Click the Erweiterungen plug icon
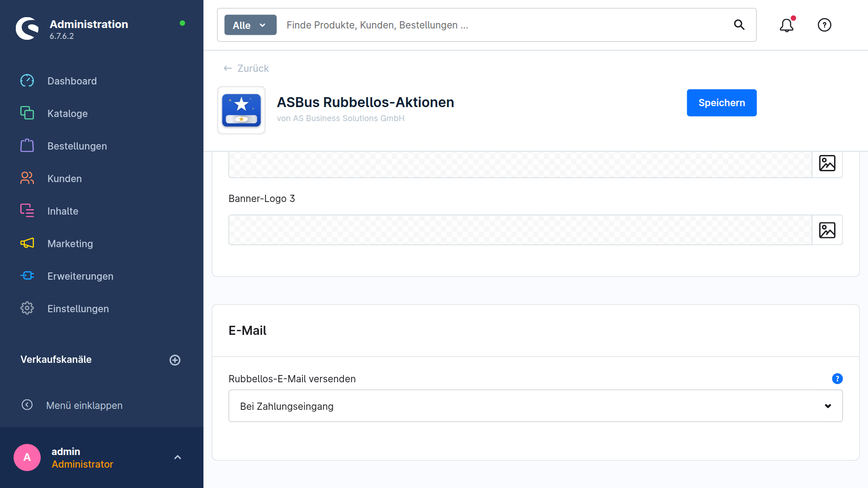Screen dimensions: 868x488 click(x=27, y=276)
